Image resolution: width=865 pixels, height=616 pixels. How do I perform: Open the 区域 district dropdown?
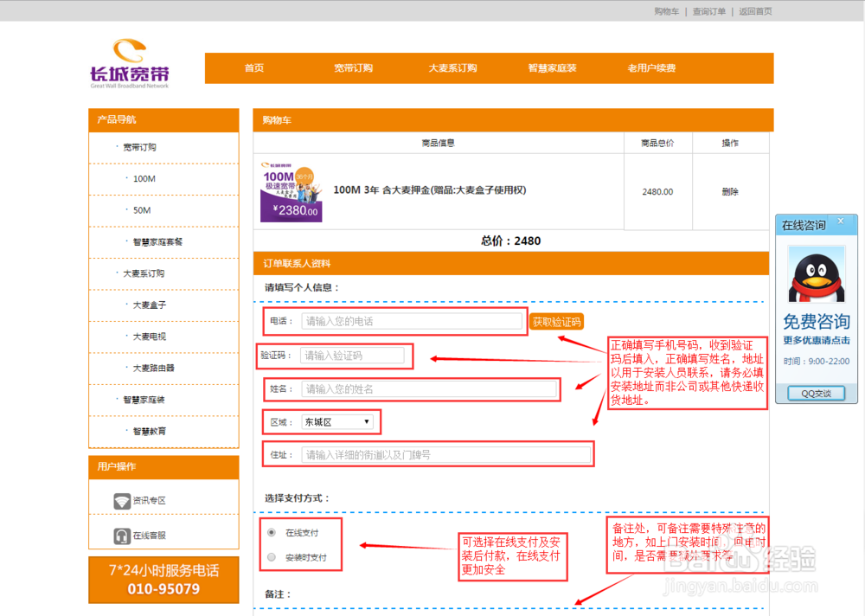[337, 422]
